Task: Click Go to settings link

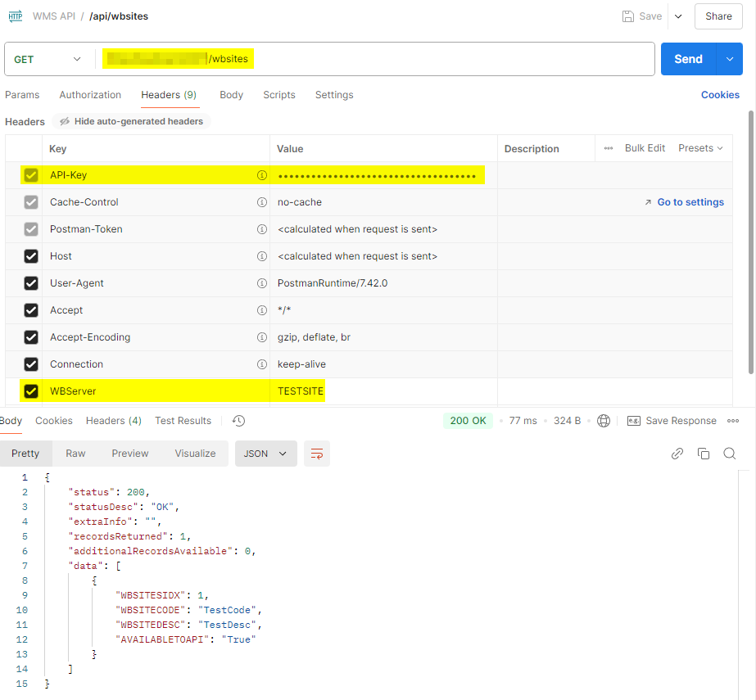Action: click(x=685, y=202)
